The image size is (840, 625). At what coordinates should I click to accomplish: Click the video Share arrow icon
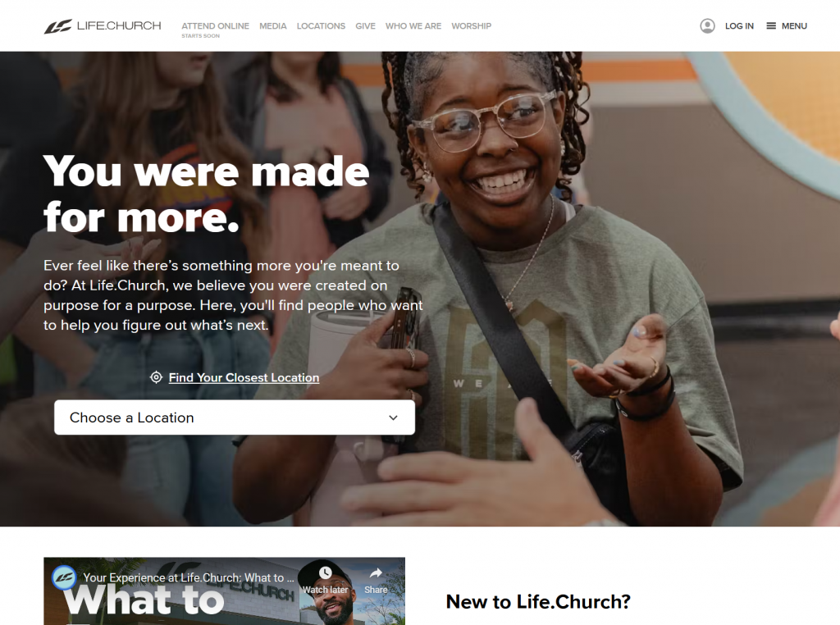tap(376, 573)
